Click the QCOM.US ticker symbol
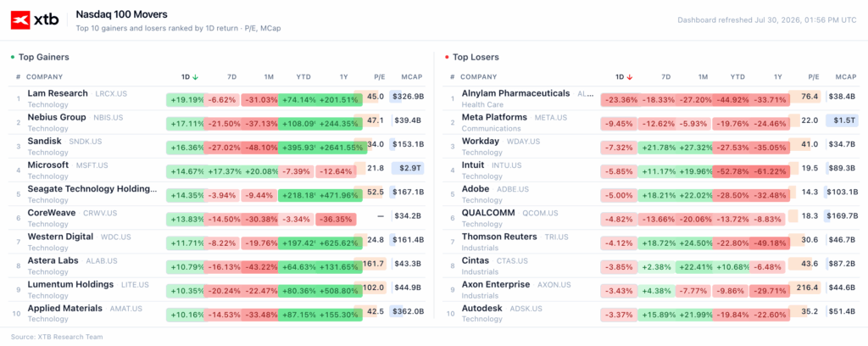 pos(540,213)
